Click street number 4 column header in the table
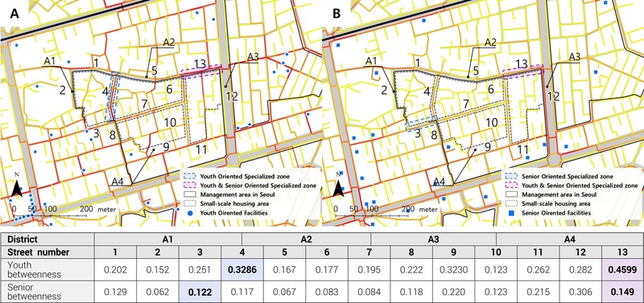Image resolution: width=644 pixels, height=303 pixels. point(242,252)
